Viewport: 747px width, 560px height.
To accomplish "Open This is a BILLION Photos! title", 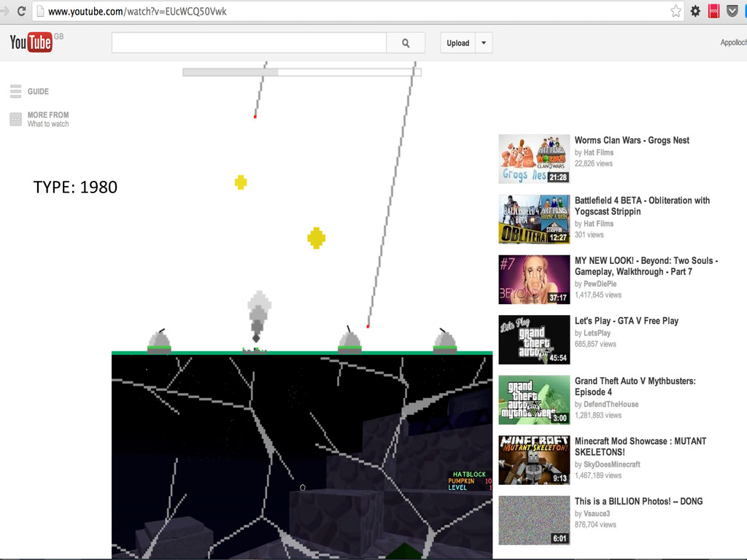I will [x=638, y=501].
